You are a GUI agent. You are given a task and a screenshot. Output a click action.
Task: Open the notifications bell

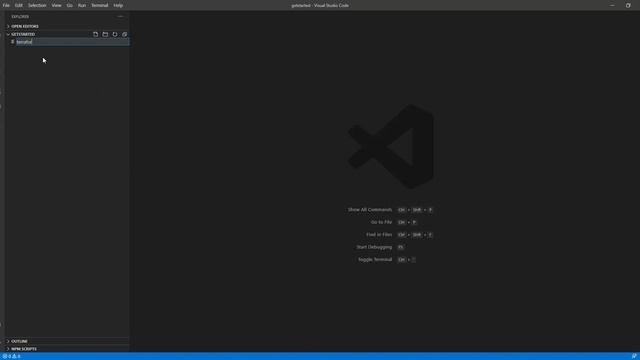pos(634,356)
